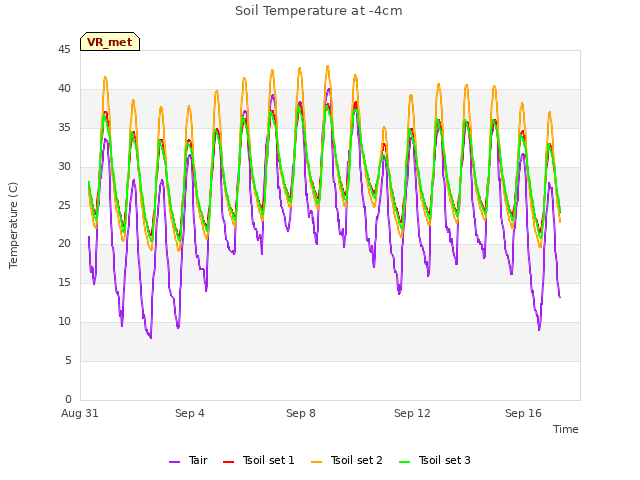Click the Sep 12 x-axis label

[x=412, y=413]
